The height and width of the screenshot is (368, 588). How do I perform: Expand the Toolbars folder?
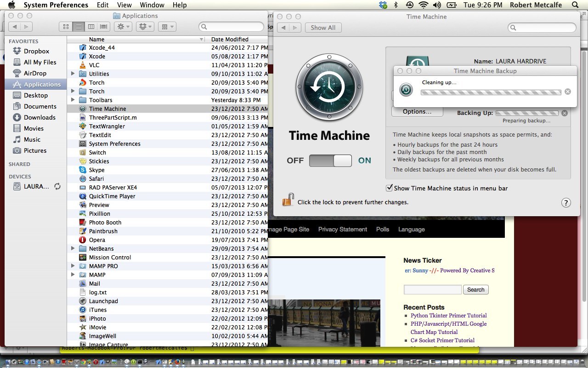pos(73,100)
